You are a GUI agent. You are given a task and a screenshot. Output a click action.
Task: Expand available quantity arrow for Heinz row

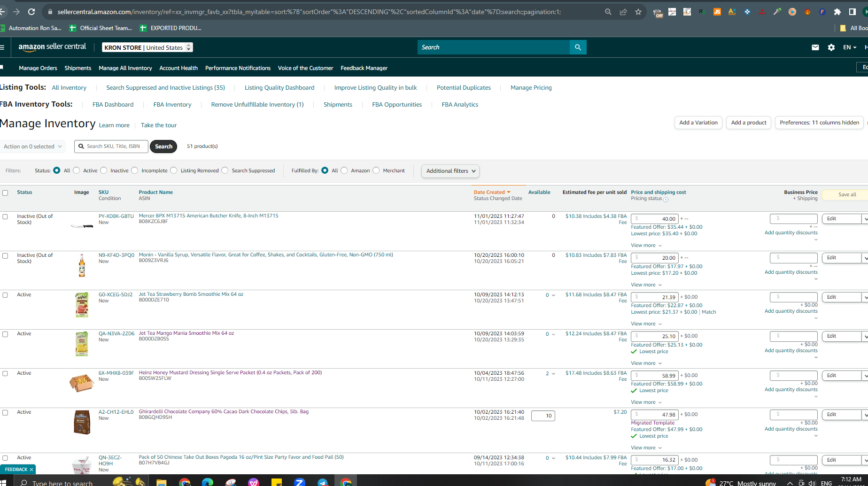point(553,374)
